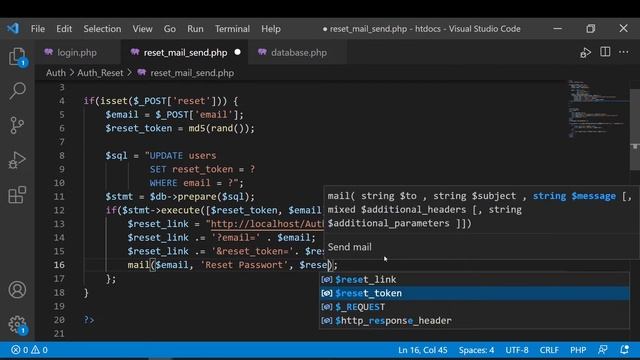Click line number 16 in the gutter
Viewport: 640px width, 360px height.
[59, 264]
